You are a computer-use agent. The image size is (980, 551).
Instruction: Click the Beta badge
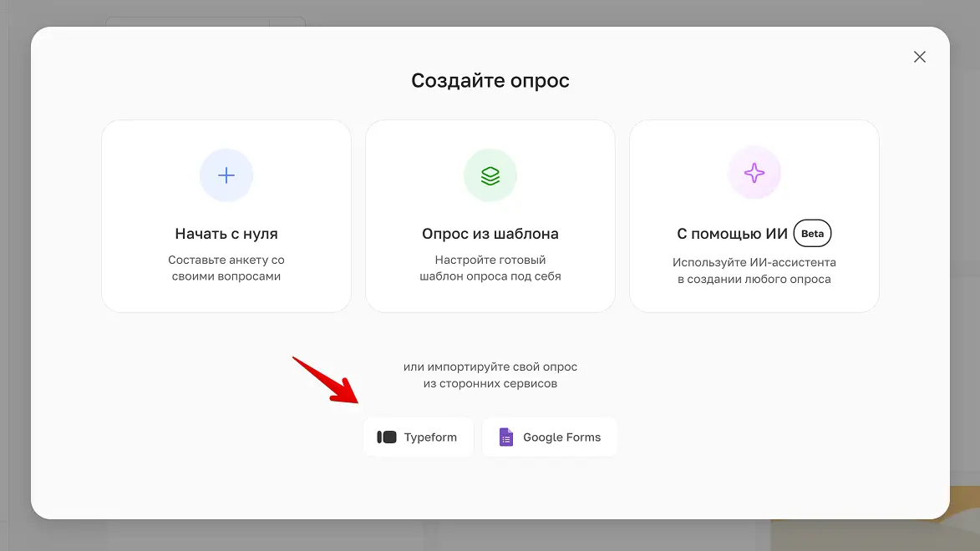click(812, 234)
